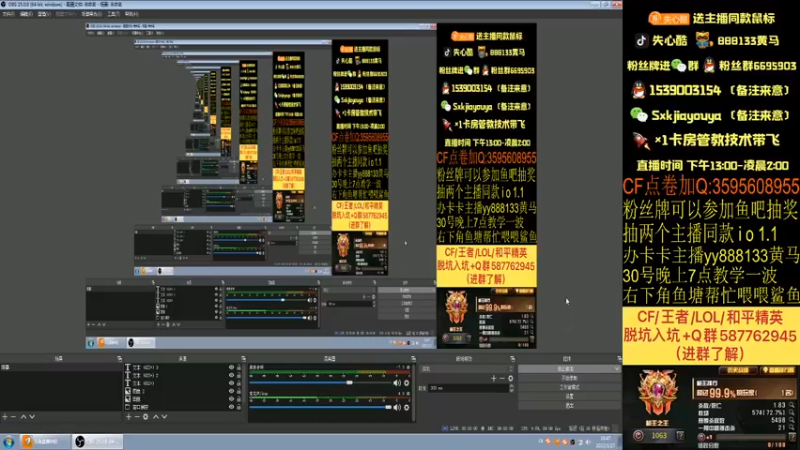Open the 场景集合(S) menu
Image resolution: width=800 pixels, height=450 pixels.
(92, 14)
